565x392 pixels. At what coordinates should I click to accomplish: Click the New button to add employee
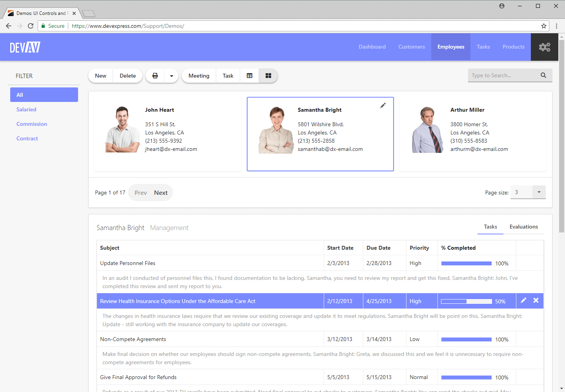click(x=100, y=75)
